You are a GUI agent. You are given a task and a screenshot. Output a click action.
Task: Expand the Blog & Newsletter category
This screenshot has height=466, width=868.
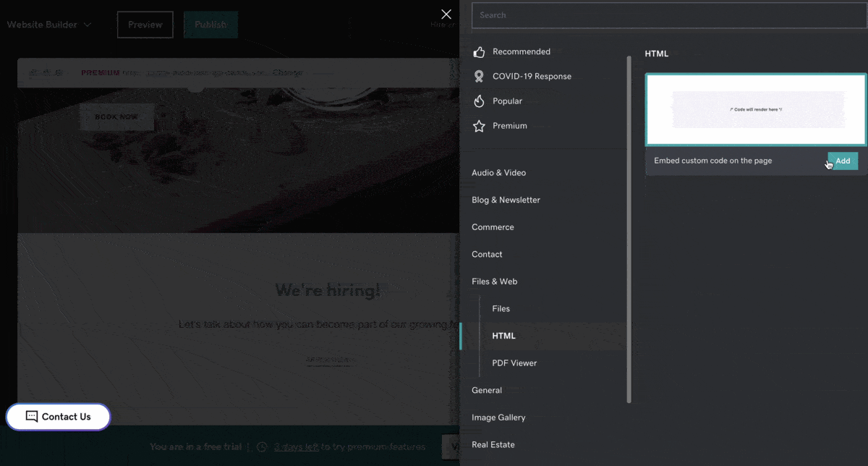tap(506, 200)
